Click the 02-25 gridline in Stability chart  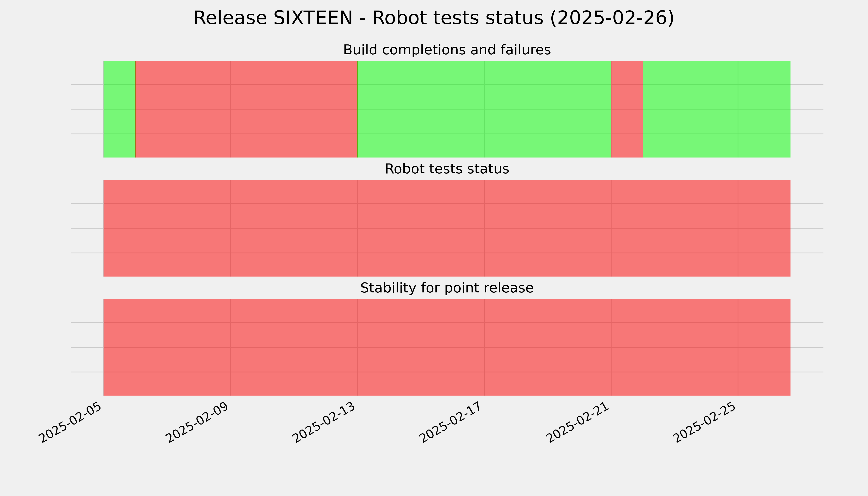pyautogui.click(x=738, y=347)
